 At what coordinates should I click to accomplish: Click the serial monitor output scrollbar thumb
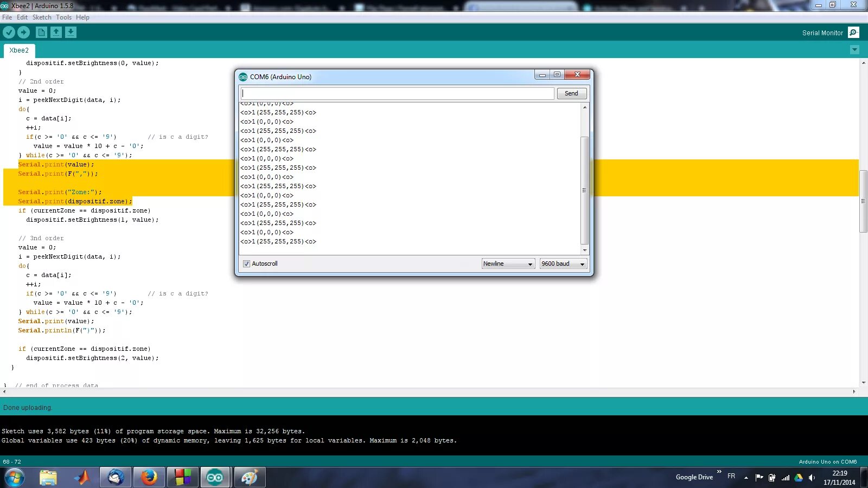(584, 190)
